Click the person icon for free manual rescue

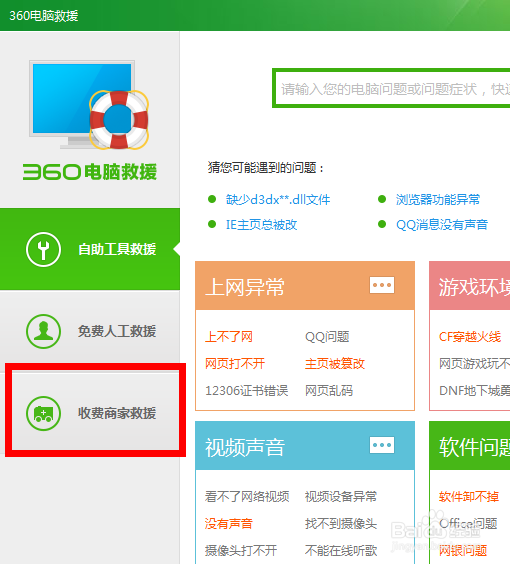point(44,331)
